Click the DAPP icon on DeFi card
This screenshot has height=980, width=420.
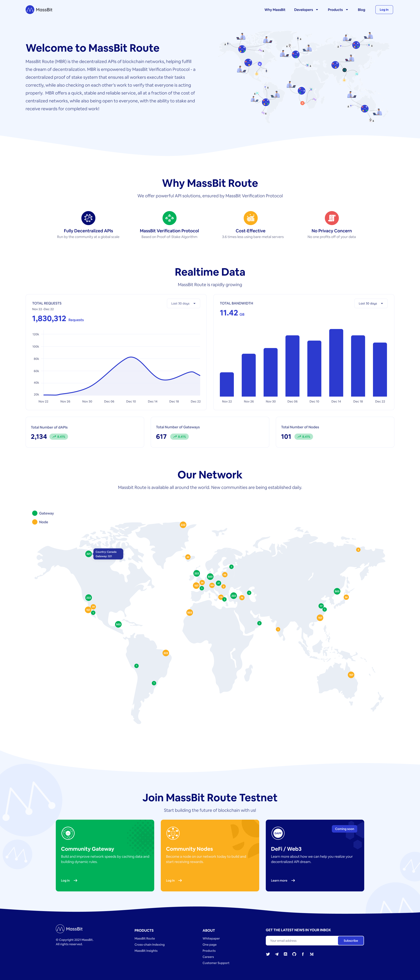(278, 833)
